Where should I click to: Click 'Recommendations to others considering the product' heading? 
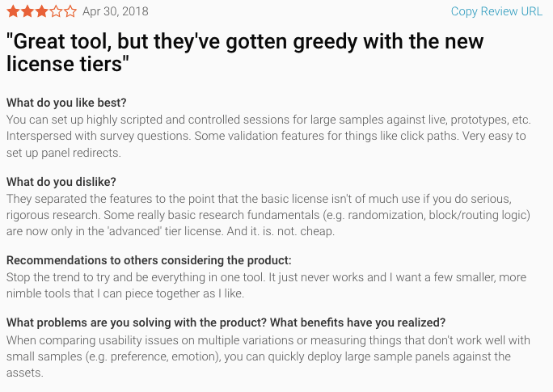point(149,260)
